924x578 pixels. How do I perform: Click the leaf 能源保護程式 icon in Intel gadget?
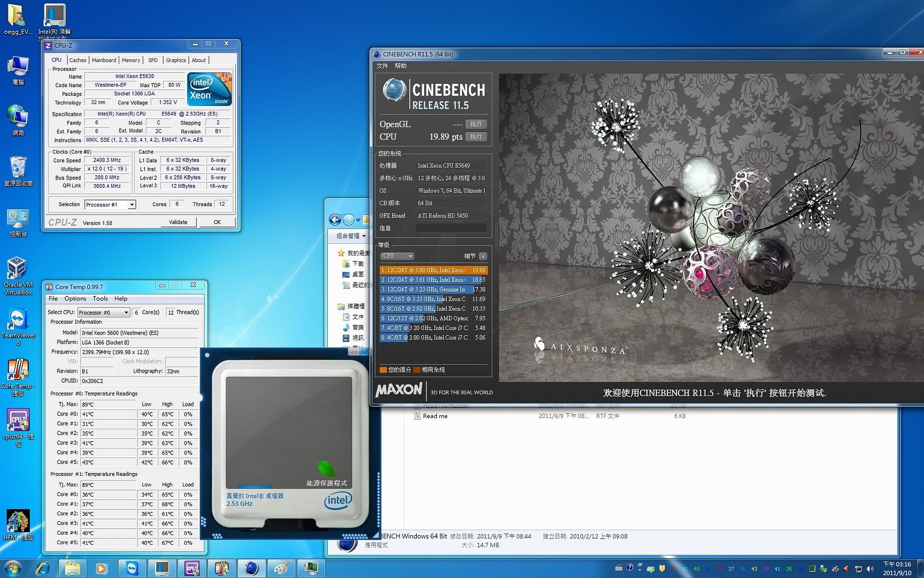pos(327,468)
